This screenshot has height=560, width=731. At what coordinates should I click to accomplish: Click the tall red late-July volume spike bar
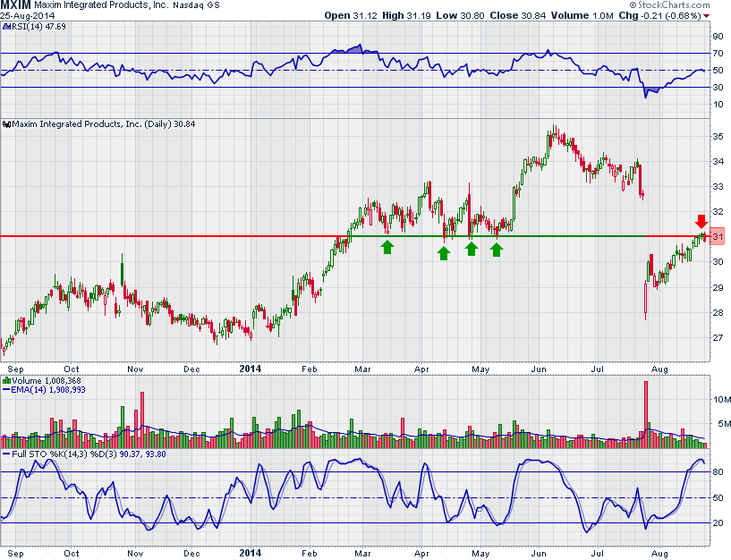click(646, 414)
